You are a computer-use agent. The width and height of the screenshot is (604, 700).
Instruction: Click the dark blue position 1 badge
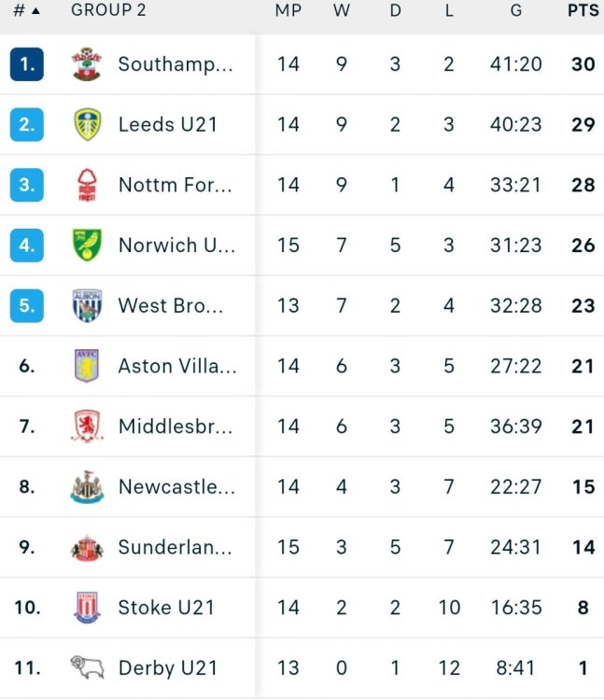coord(27,64)
